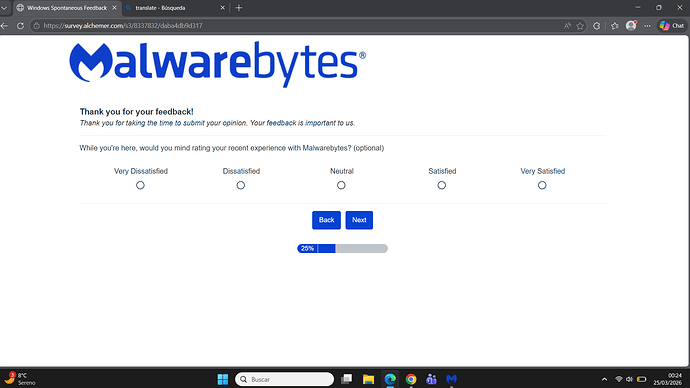Launch Google Chrome from the taskbar
Screen dimensions: 690x388
pyautogui.click(x=411, y=379)
